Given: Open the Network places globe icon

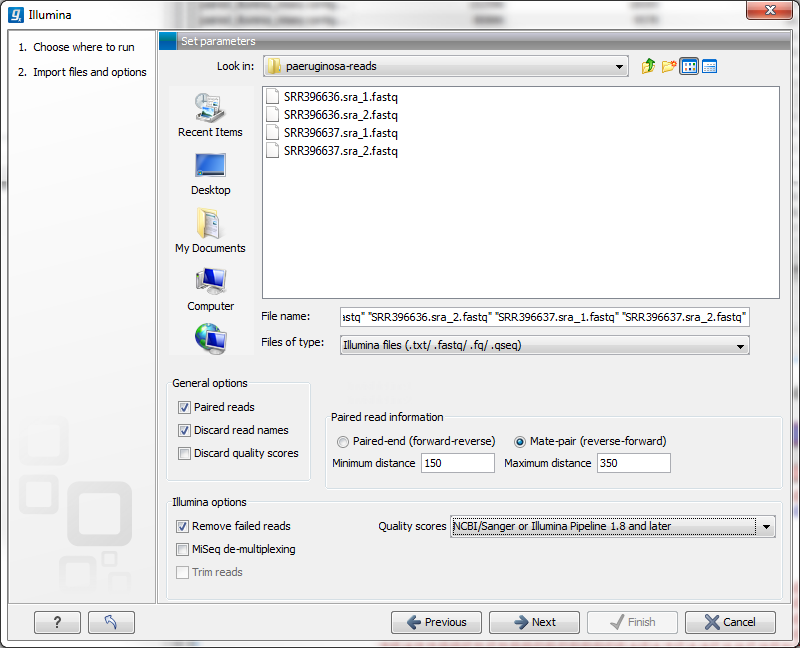Looking at the screenshot, I should tap(210, 337).
